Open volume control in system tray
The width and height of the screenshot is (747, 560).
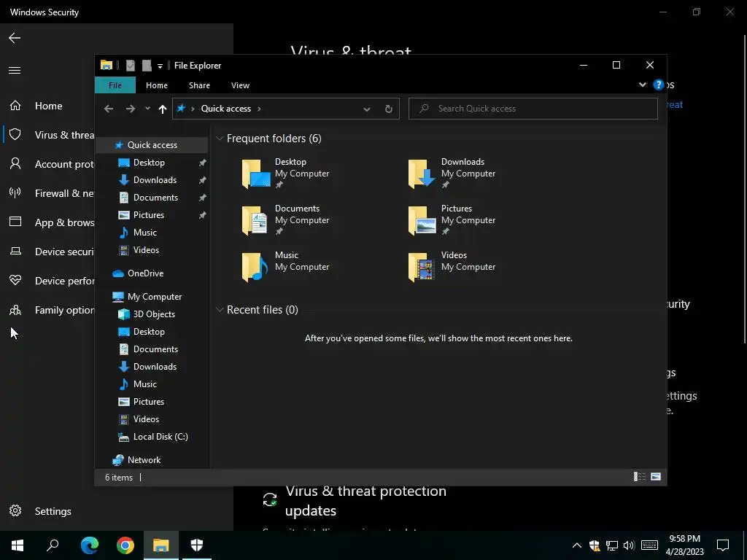629,545
